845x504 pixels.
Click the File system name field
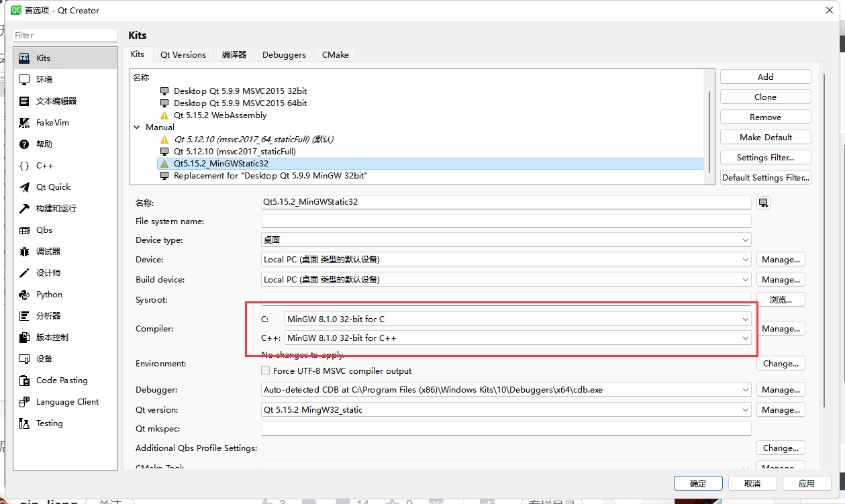pyautogui.click(x=506, y=221)
